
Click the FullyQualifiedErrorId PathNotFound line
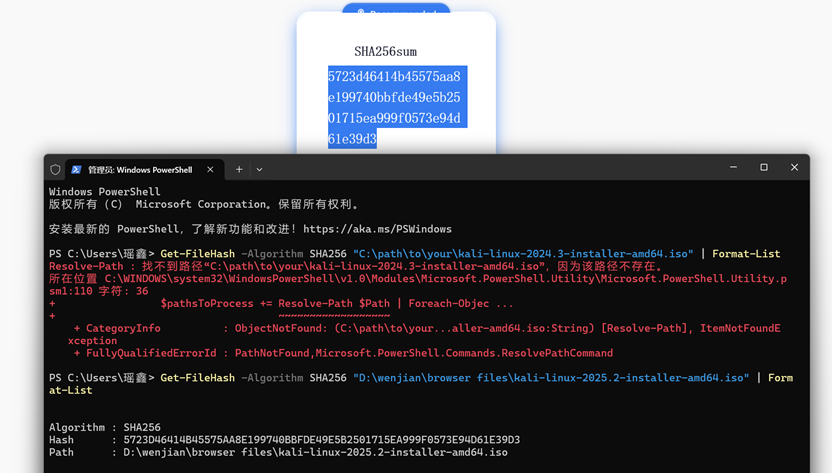tap(343, 353)
